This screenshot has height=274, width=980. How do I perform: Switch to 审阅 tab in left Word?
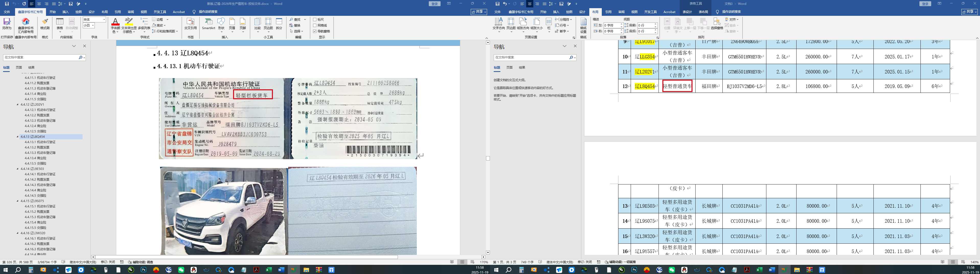pyautogui.click(x=131, y=12)
